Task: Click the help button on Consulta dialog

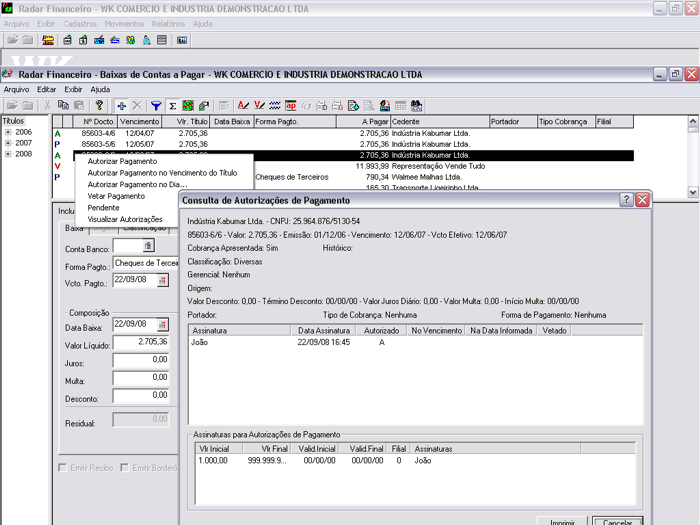Action: point(626,200)
